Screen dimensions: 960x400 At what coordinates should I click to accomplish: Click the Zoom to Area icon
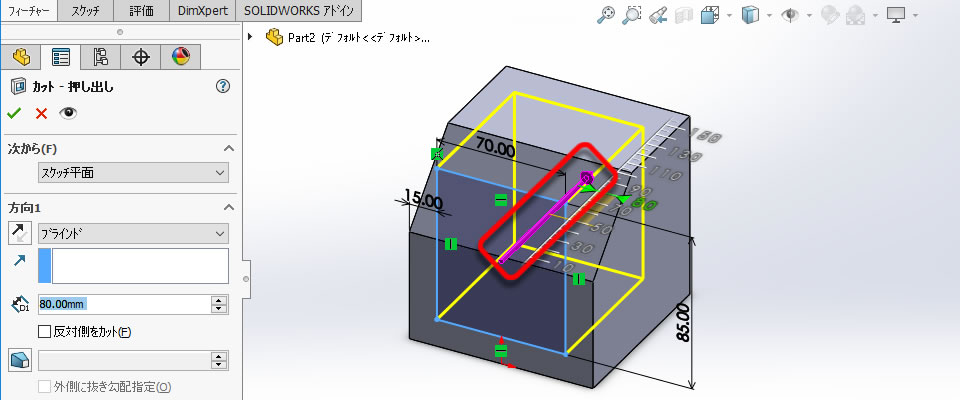631,15
